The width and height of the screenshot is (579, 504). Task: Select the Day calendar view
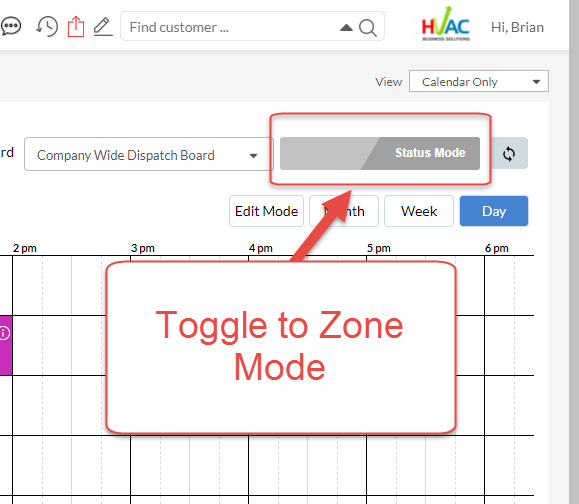pyautogui.click(x=494, y=211)
